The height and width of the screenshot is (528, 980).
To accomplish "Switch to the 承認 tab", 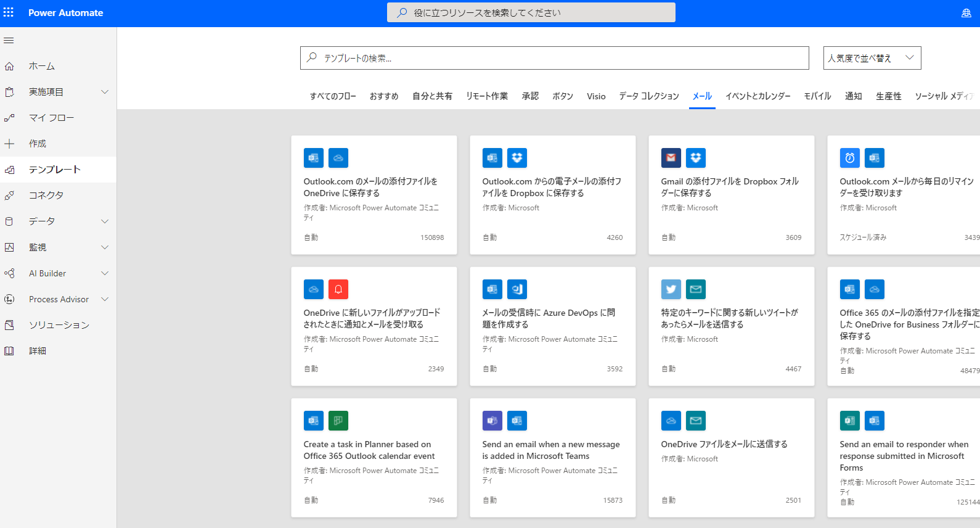I will coord(530,96).
